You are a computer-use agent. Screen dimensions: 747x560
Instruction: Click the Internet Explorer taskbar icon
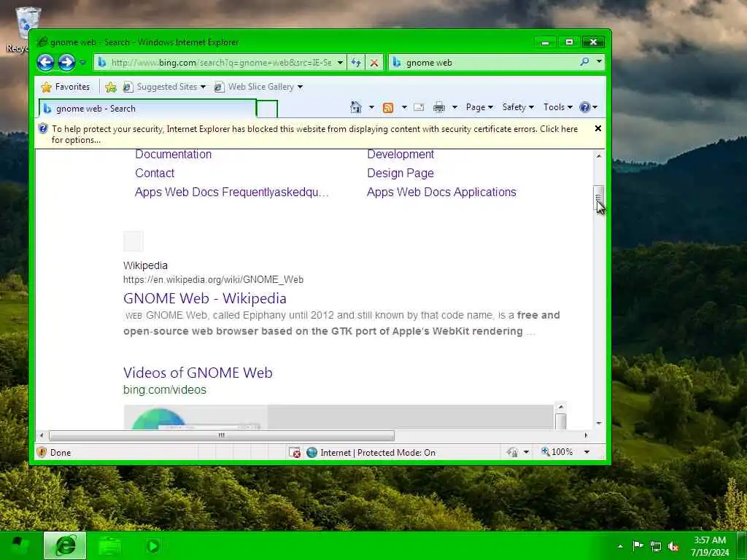click(x=65, y=545)
